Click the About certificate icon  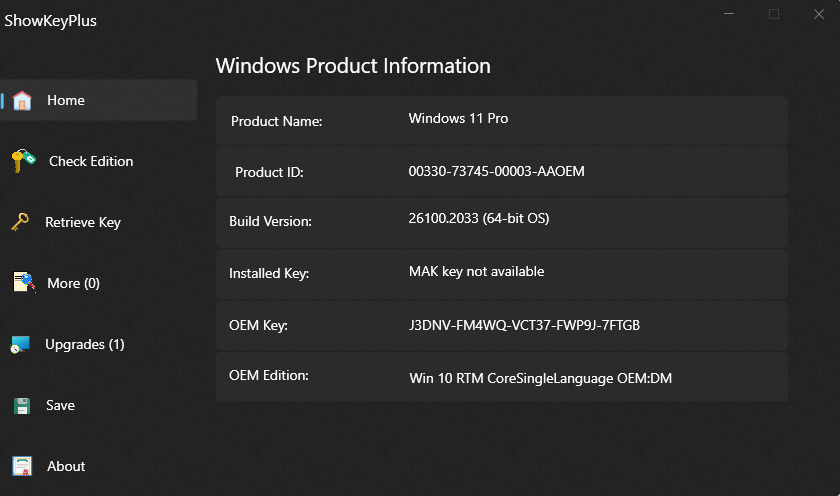click(x=22, y=466)
